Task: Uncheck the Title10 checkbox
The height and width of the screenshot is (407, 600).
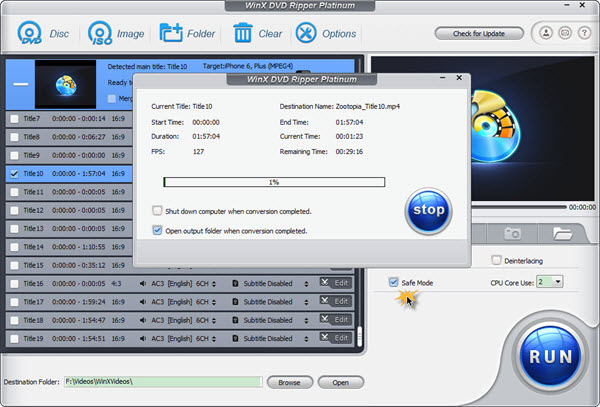Action: (x=15, y=174)
